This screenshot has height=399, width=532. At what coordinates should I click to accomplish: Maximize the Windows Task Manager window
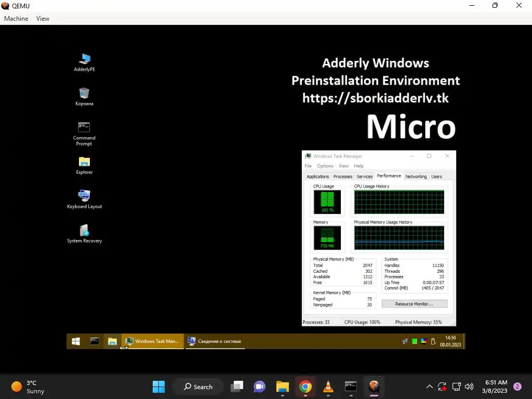click(x=429, y=156)
